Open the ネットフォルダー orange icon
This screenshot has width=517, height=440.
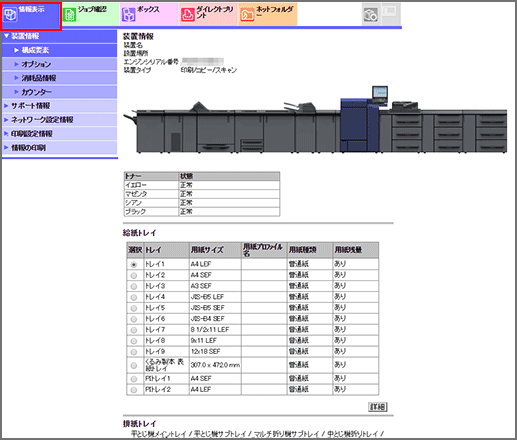click(x=247, y=15)
